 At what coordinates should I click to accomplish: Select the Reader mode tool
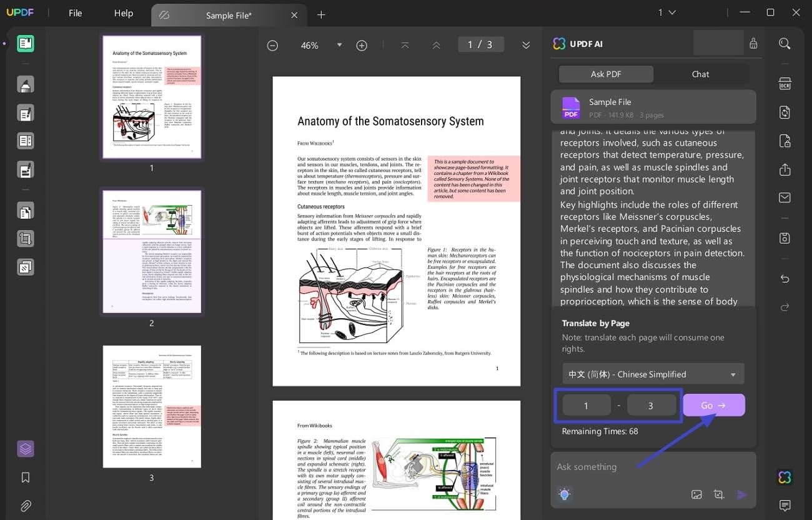click(x=26, y=44)
